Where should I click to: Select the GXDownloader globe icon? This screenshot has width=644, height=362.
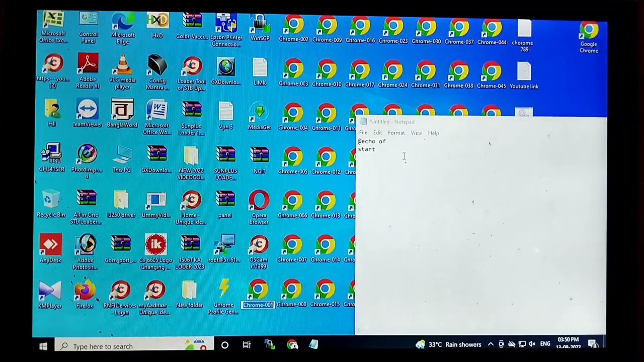click(x=226, y=71)
